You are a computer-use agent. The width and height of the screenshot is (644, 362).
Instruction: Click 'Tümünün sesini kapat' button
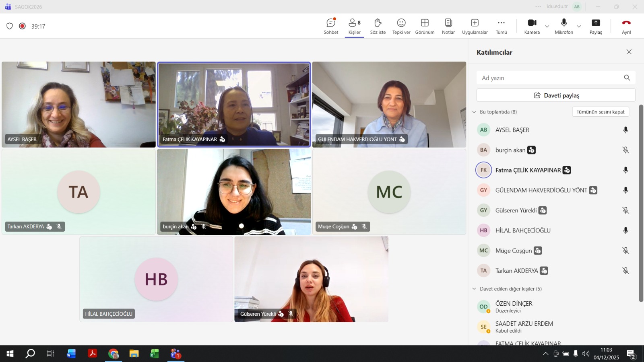600,112
